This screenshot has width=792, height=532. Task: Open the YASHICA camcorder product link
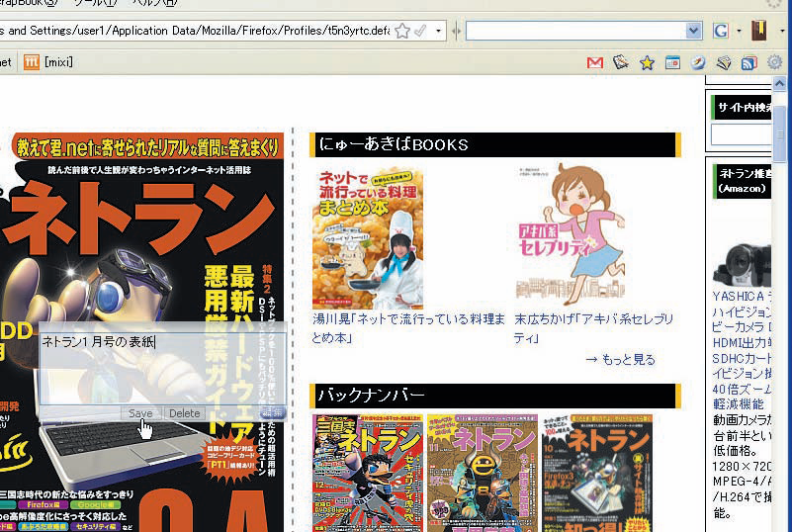742,350
